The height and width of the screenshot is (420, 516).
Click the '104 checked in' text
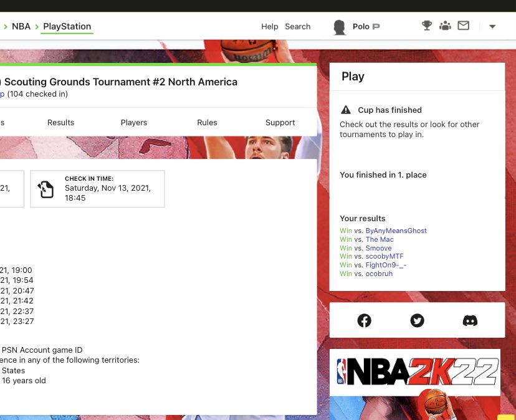37,94
